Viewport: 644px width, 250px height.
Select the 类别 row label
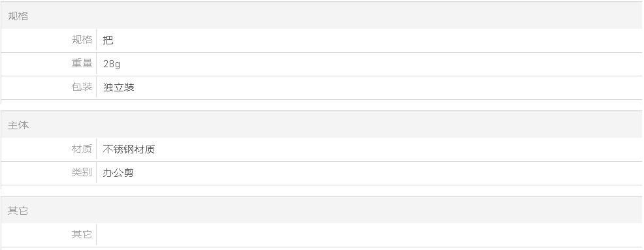point(82,172)
